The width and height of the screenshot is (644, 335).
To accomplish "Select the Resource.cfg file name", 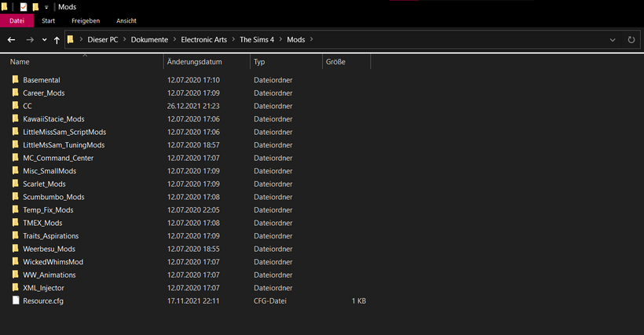I will click(x=43, y=300).
